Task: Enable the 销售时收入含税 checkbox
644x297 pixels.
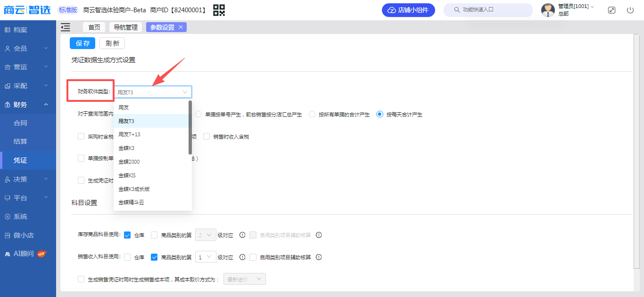Action: point(206,137)
